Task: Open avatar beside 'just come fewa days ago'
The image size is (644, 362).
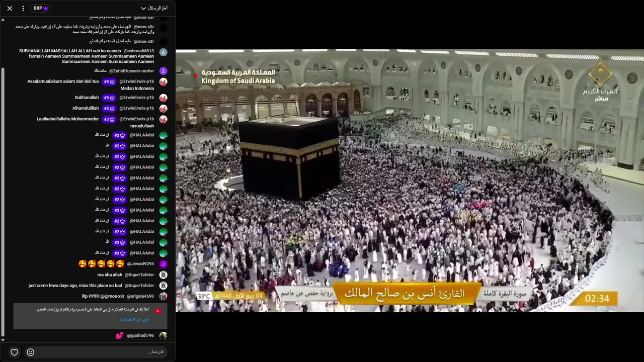Action: [x=163, y=286]
